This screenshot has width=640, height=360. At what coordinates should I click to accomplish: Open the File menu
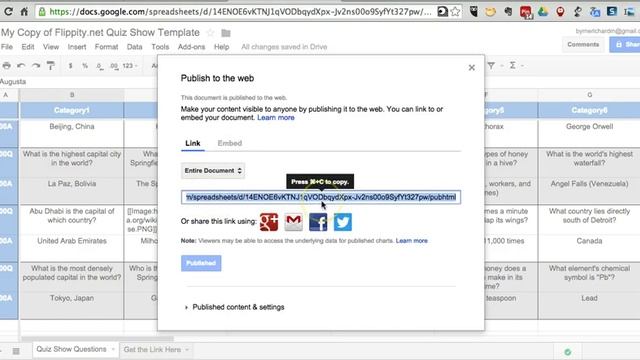[x=7, y=47]
